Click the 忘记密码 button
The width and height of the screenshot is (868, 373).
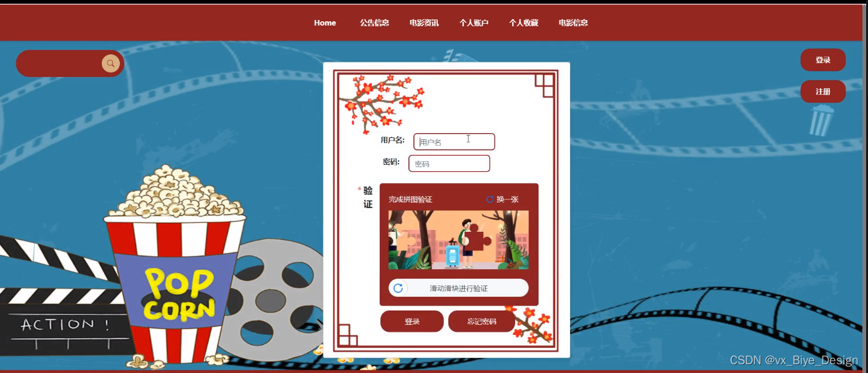coord(481,321)
